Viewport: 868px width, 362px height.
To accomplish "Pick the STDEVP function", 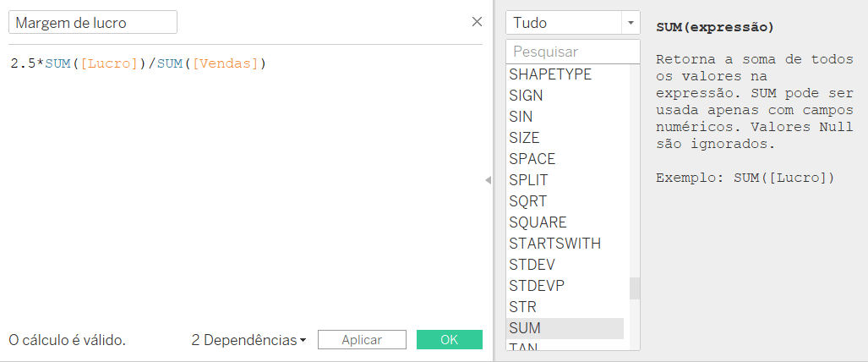I will click(565, 286).
